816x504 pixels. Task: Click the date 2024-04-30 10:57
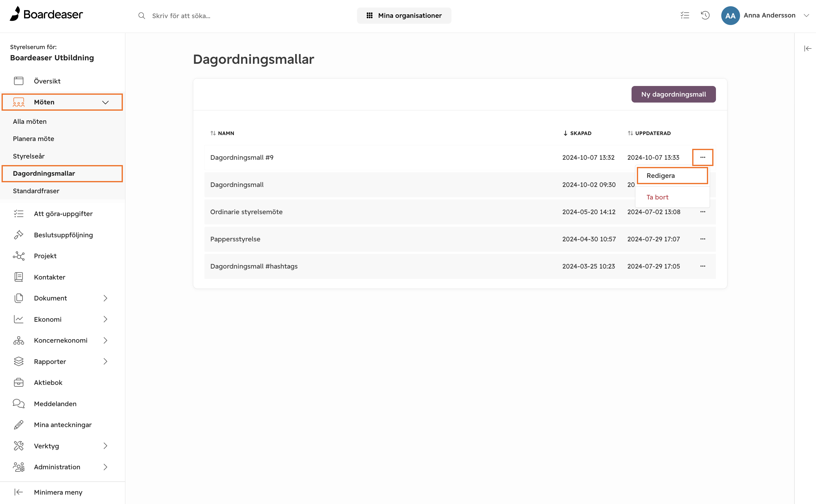589,239
